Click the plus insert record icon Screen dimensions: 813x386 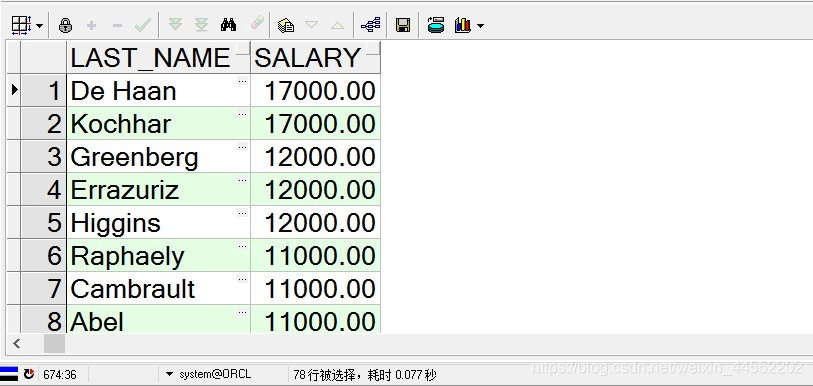click(x=92, y=25)
